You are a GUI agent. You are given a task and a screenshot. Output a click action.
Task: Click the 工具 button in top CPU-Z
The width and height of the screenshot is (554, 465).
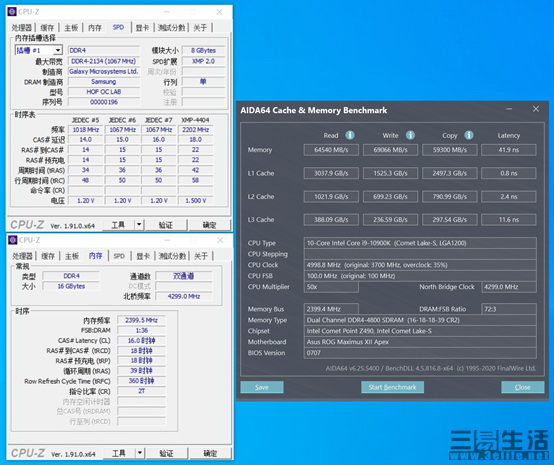click(x=118, y=225)
